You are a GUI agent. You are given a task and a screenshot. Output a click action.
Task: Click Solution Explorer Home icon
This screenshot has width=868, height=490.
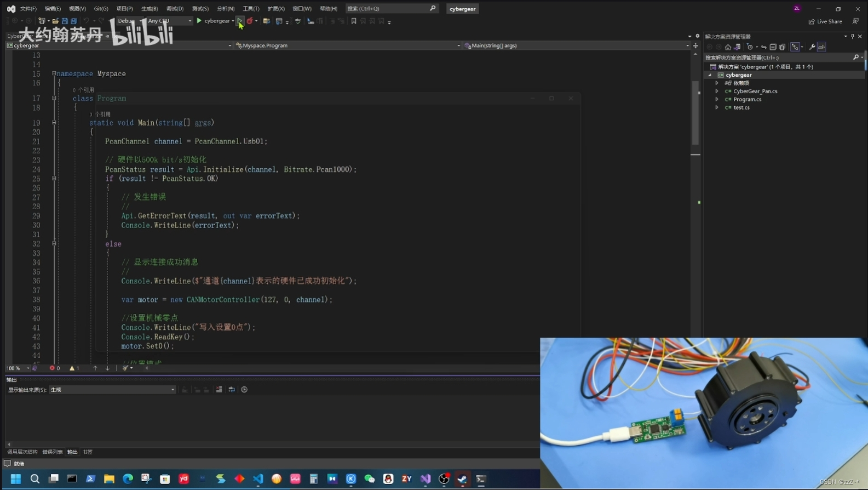pos(728,47)
